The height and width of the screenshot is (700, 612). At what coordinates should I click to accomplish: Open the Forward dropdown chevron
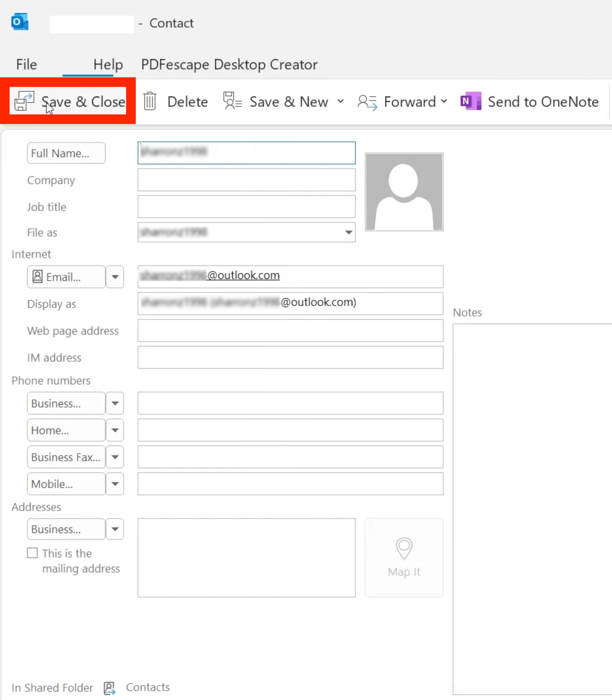pyautogui.click(x=444, y=101)
